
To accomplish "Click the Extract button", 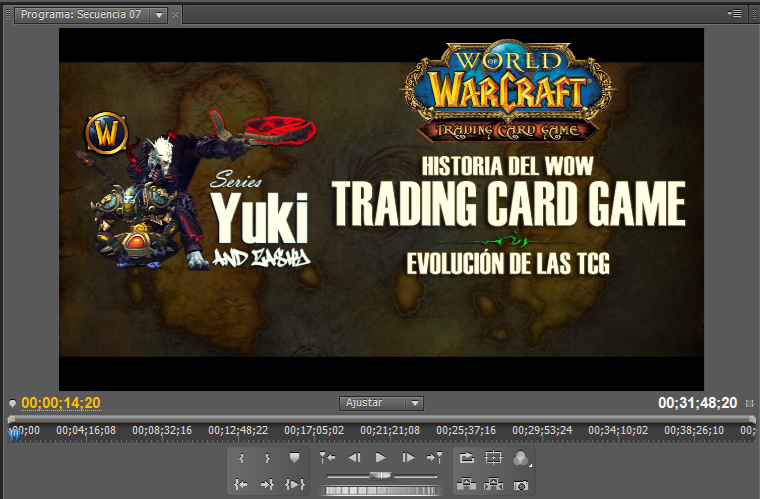I will 493,484.
